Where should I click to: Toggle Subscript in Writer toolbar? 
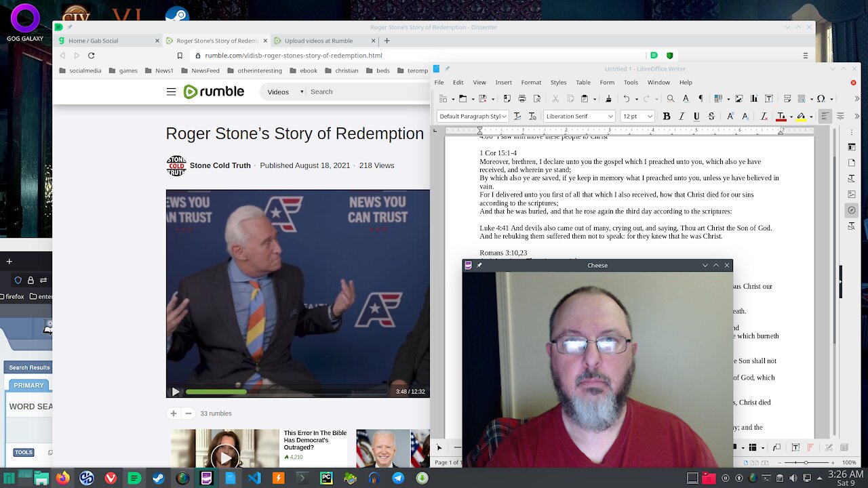(745, 117)
